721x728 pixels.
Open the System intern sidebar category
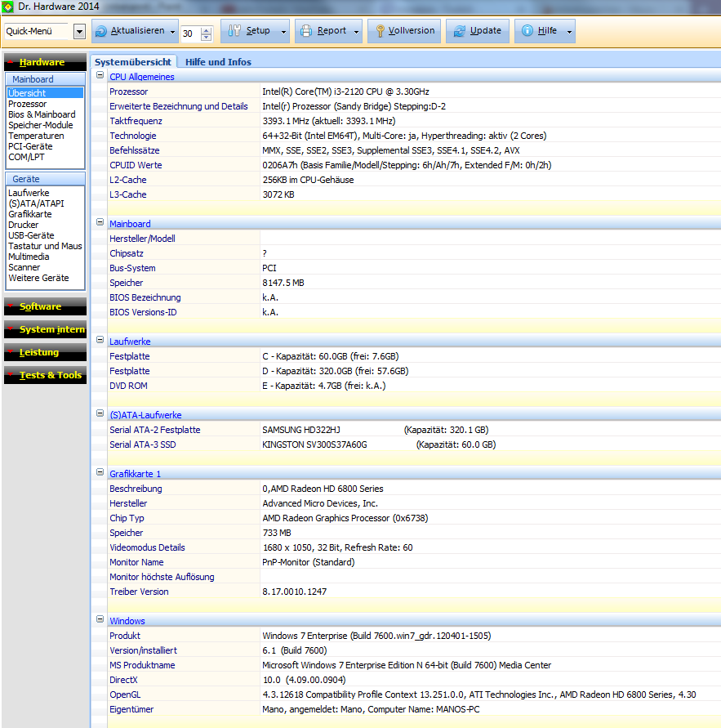click(45, 329)
